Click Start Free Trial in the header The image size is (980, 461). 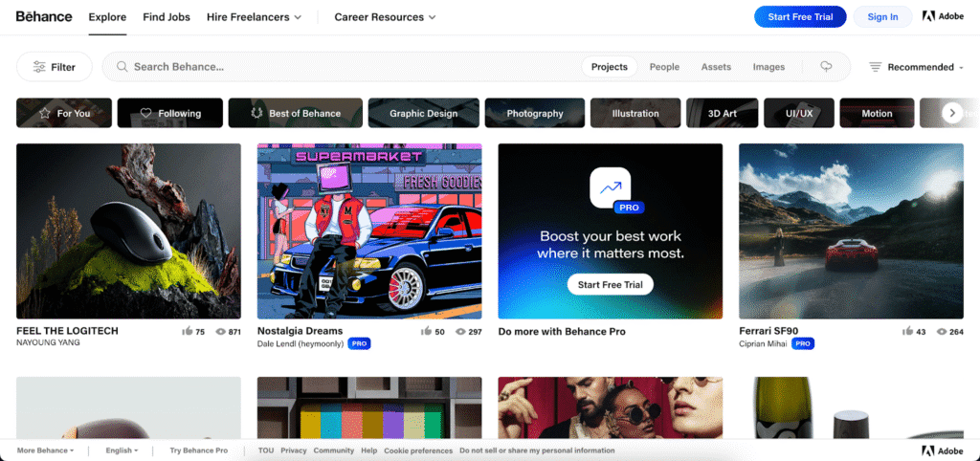pyautogui.click(x=800, y=16)
